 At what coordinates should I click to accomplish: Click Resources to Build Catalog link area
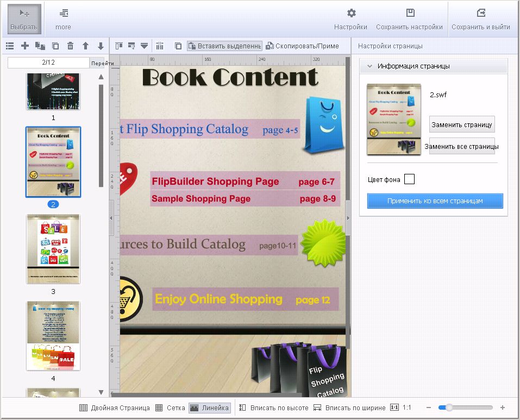pyautogui.click(x=209, y=245)
